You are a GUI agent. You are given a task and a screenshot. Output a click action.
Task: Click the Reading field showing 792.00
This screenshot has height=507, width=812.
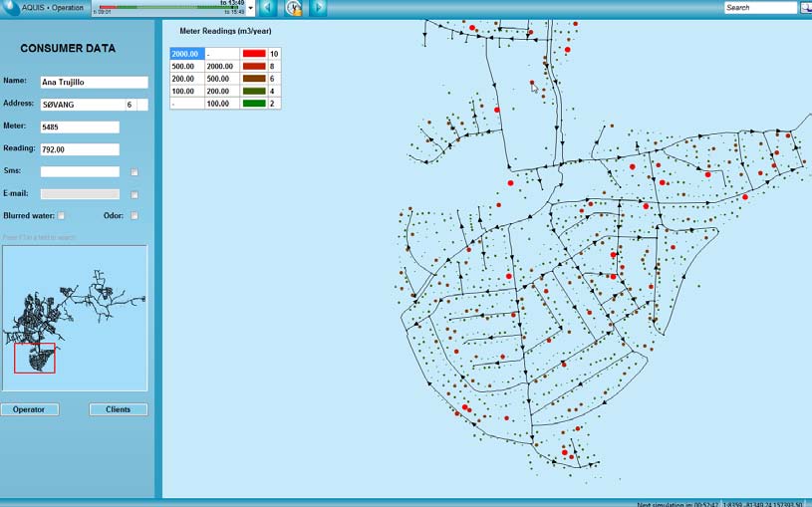(80, 149)
